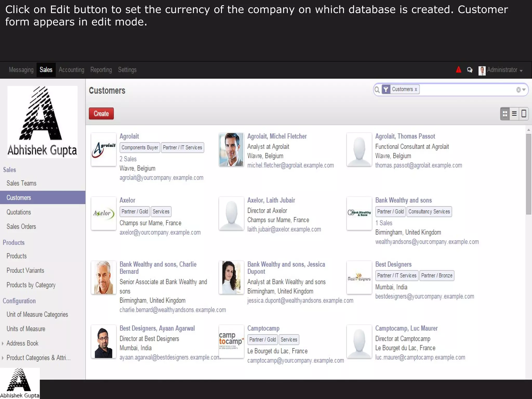The width and height of the screenshot is (532, 399).
Task: Select Quotations in the sidebar
Action: point(19,212)
